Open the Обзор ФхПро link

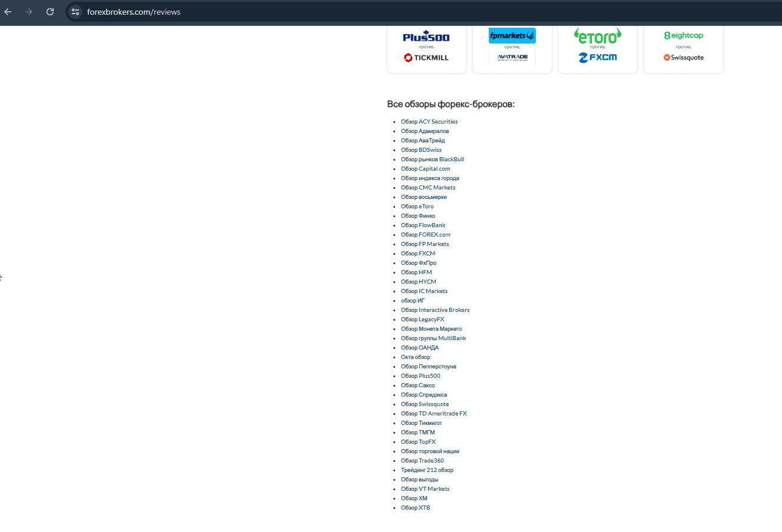tap(419, 263)
